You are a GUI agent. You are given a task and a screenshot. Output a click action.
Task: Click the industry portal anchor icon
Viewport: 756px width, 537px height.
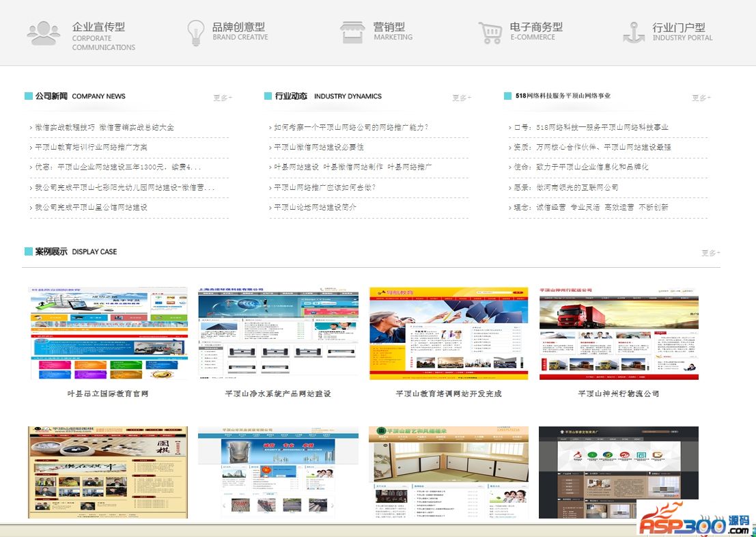(x=634, y=32)
